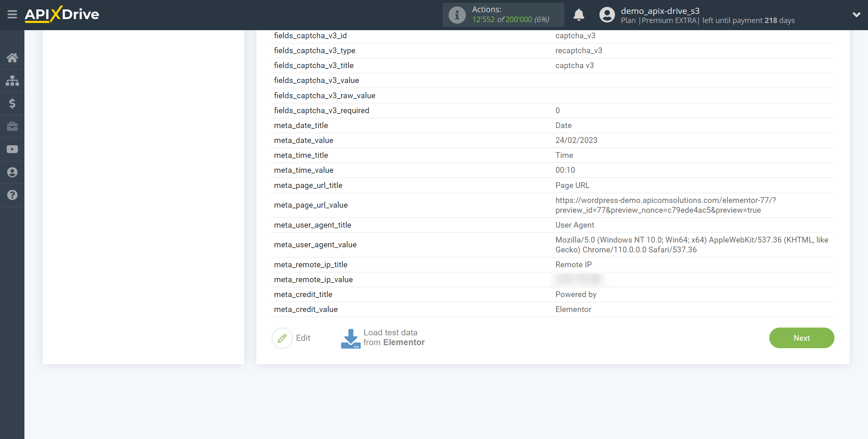868x439 pixels.
Task: Open the briefcase services icon
Action: 12,126
